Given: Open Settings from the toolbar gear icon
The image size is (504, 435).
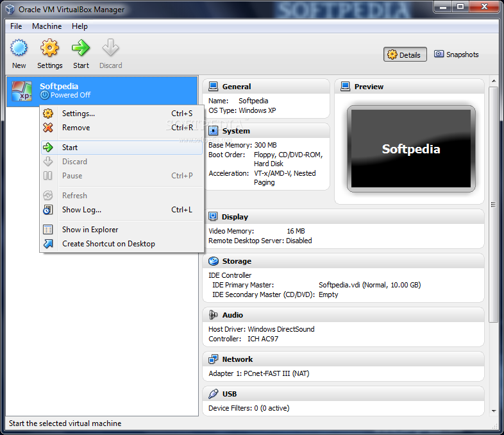Looking at the screenshot, I should [49, 49].
